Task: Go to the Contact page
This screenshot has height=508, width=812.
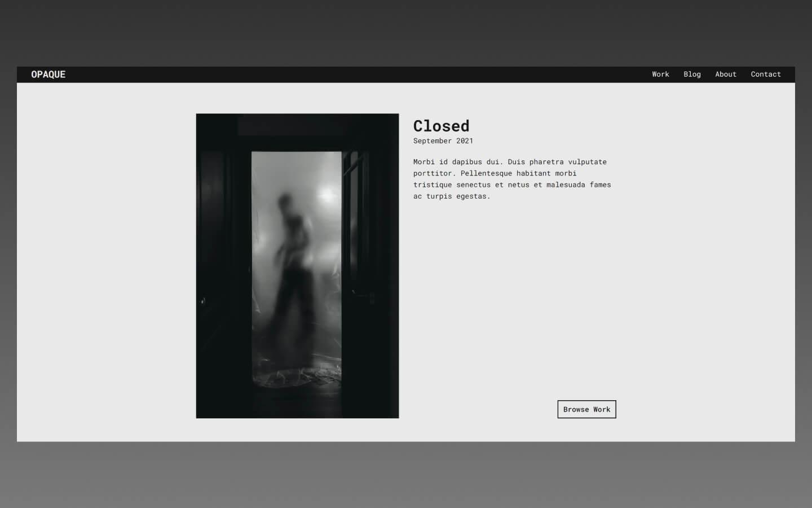Action: pyautogui.click(x=766, y=74)
